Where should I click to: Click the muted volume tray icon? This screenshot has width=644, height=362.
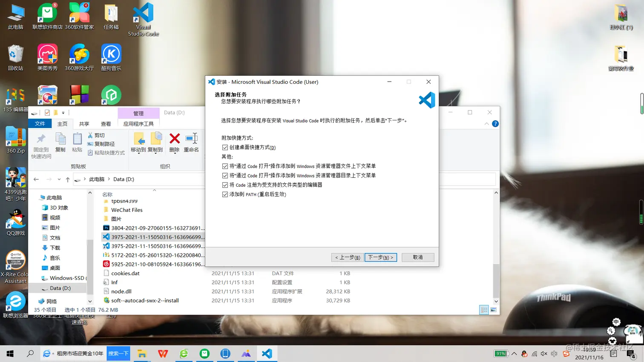coord(544,353)
